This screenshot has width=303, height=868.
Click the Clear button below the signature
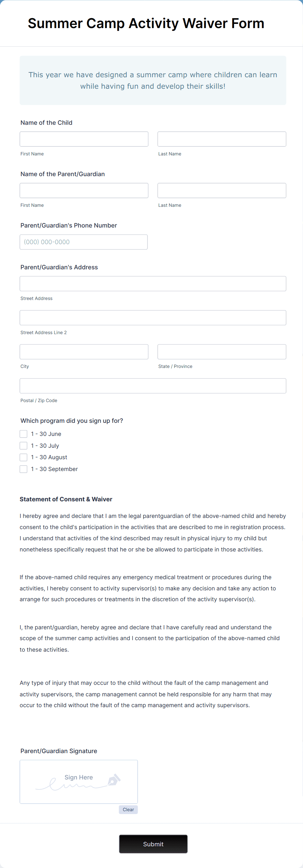pos(128,810)
